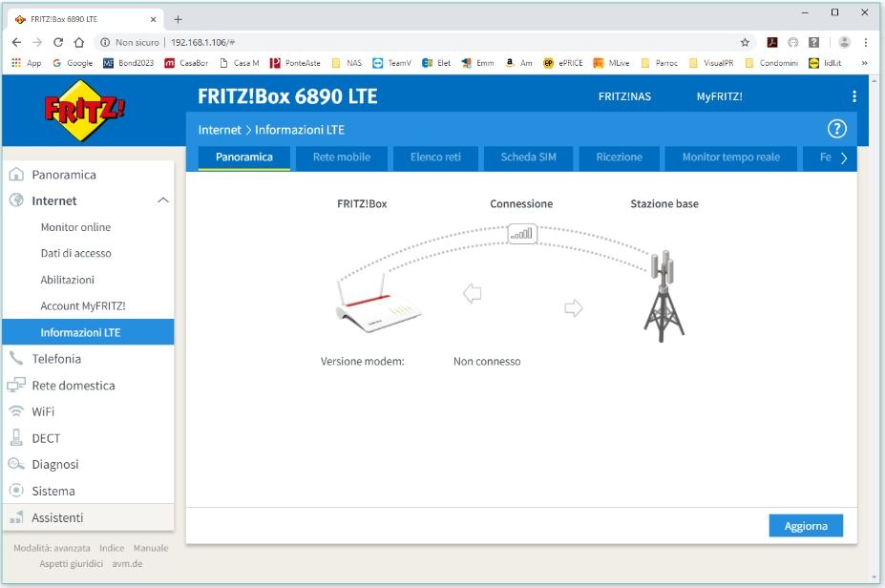Open the MyFRITZ! header link
885x588 pixels.
click(719, 96)
